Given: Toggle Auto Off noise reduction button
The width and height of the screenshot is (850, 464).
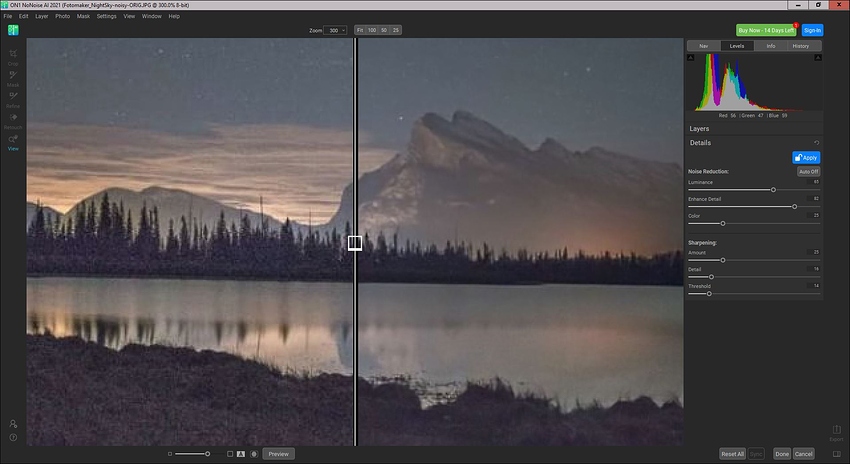Looking at the screenshot, I should point(808,171).
